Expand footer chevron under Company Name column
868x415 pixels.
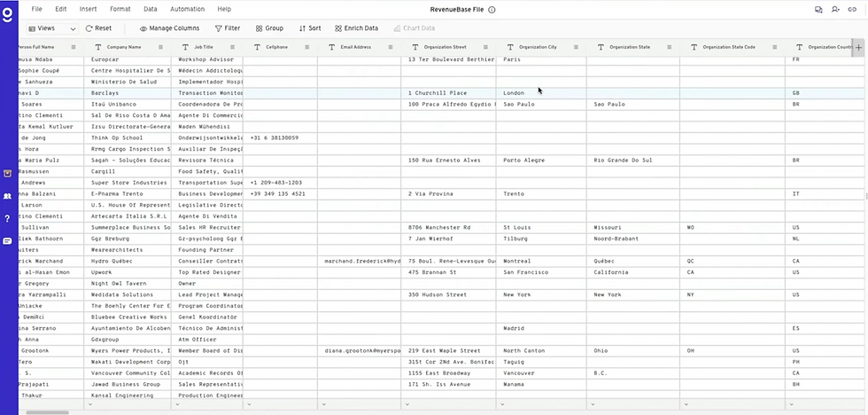(90, 404)
